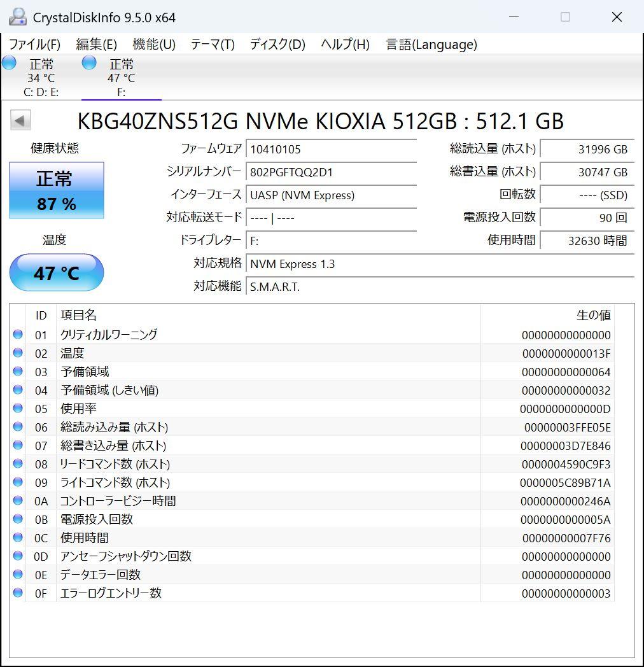Image resolution: width=644 pixels, height=667 pixels.
Task: Click status dot for アンセーフシャットダウン回数 row
Action: (x=18, y=556)
